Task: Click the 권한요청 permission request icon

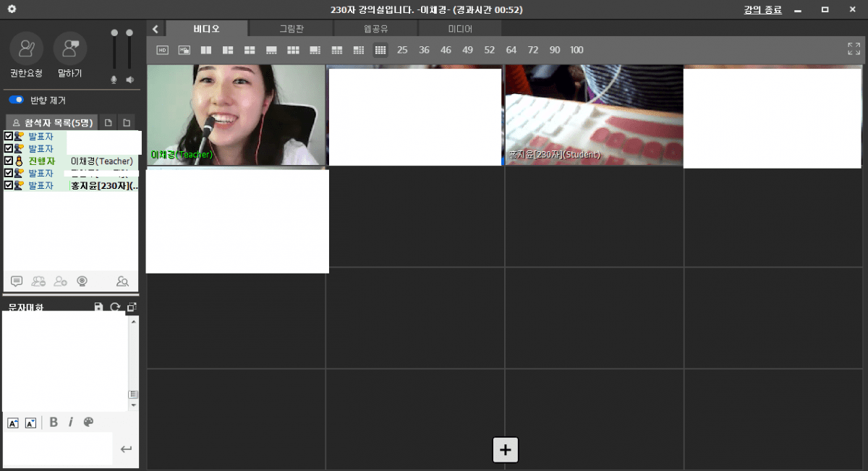Action: (x=26, y=48)
